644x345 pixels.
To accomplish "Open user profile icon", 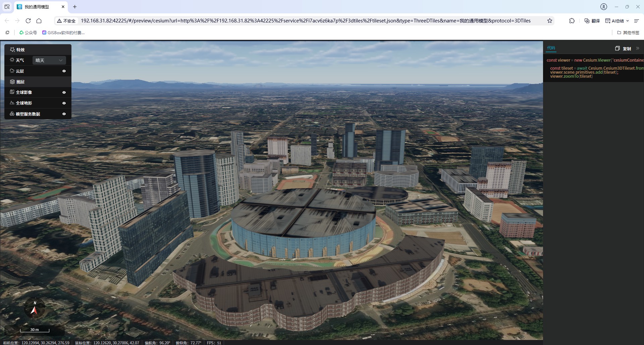I will pos(603,7).
